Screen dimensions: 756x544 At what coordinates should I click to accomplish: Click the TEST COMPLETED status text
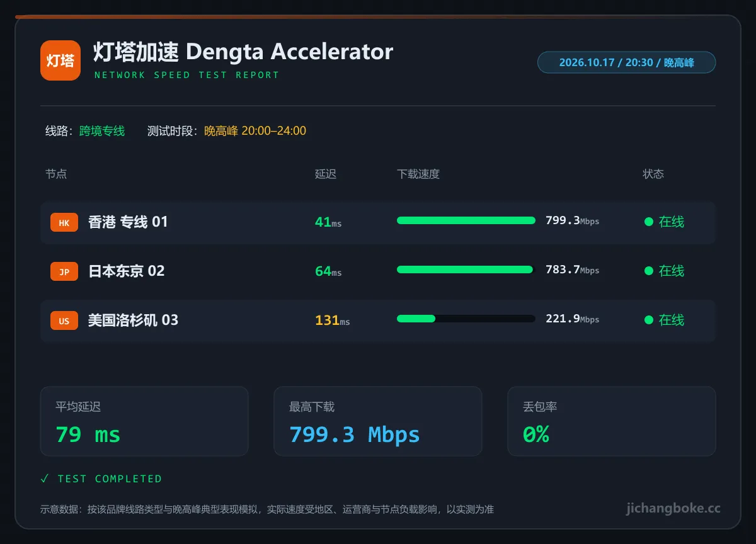110,479
